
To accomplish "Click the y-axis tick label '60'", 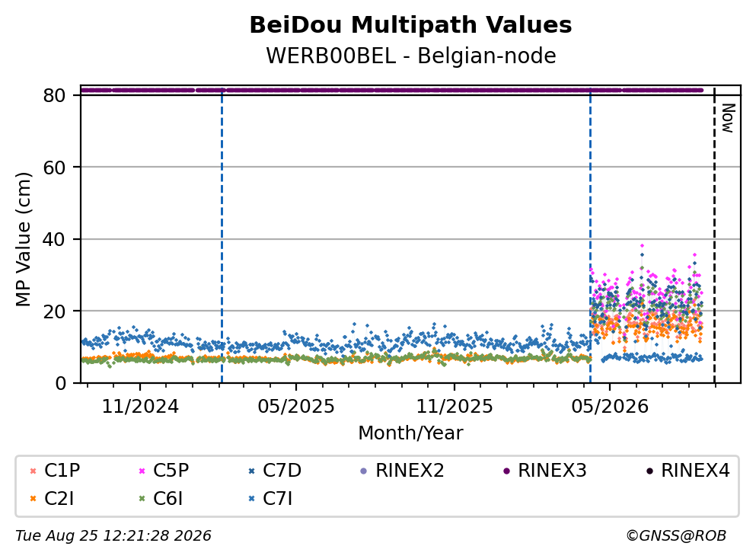I will pos(54,168).
